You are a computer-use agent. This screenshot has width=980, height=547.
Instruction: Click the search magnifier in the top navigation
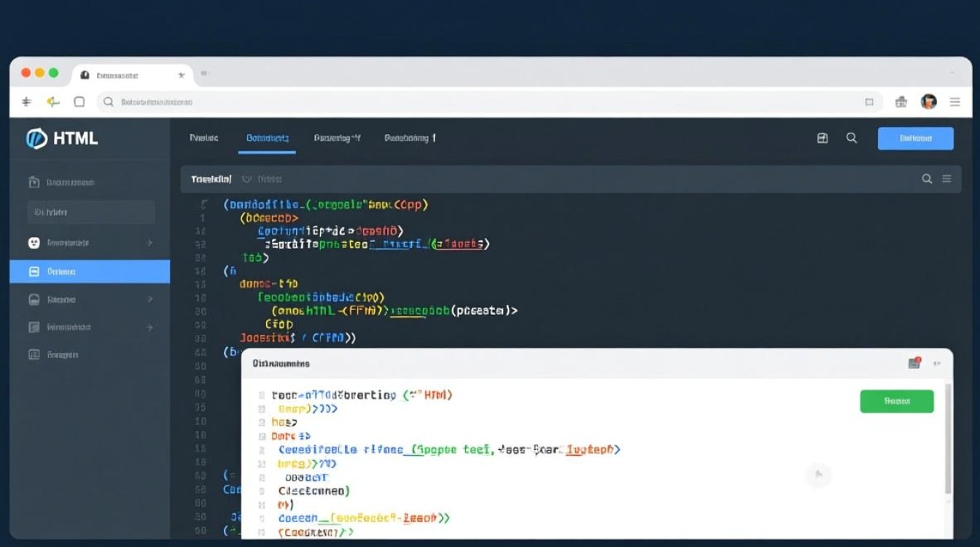click(852, 138)
